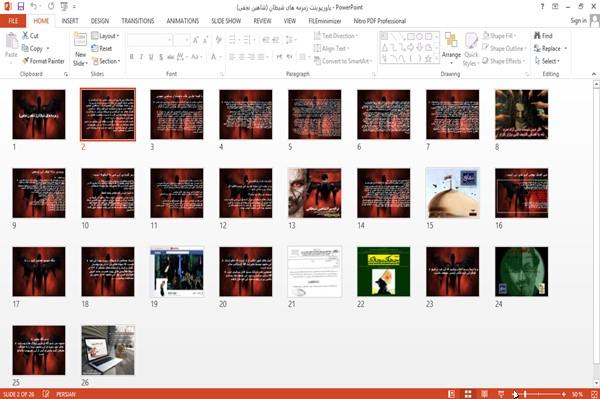Switch to Reading view icon in status bar

(x=484, y=394)
